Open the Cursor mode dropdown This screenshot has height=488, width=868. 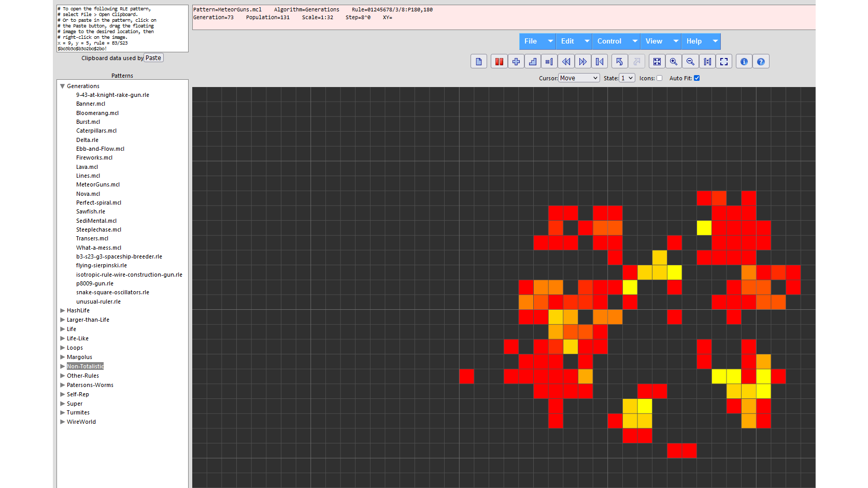tap(579, 78)
